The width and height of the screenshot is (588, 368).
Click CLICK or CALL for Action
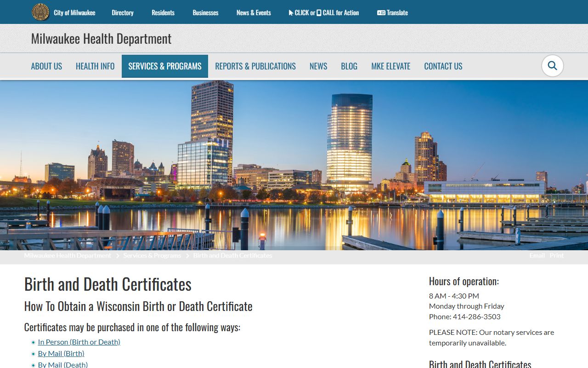pos(324,12)
